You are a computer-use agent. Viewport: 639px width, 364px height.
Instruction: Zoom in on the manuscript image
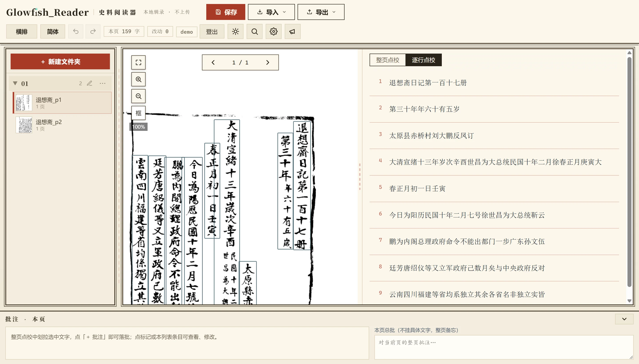point(138,79)
